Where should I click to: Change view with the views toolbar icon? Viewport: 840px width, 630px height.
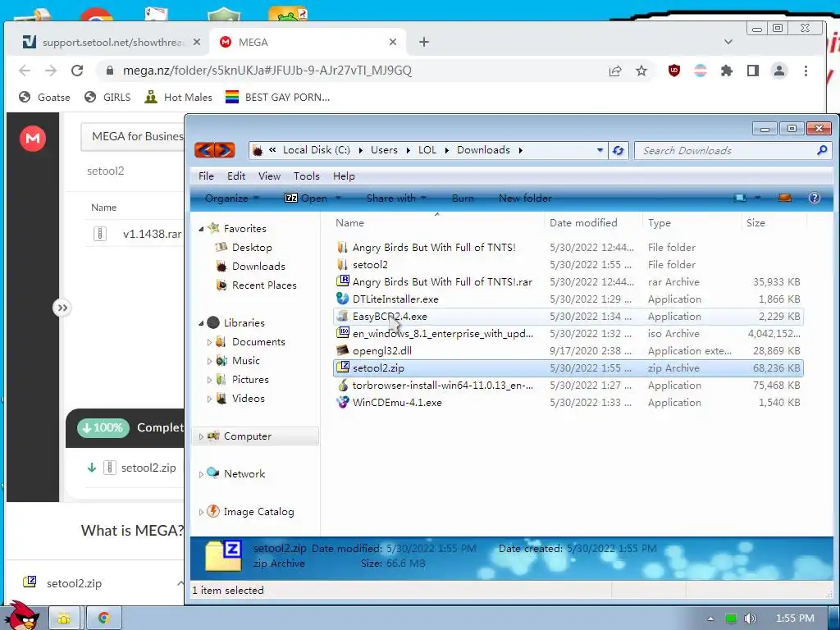coord(741,199)
